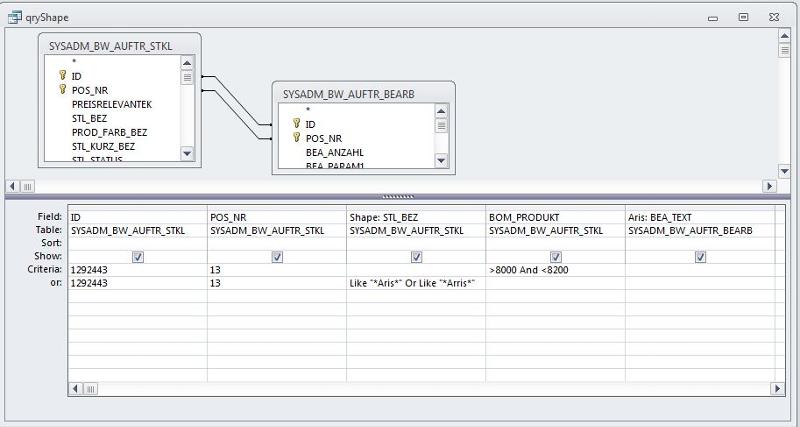Click the pane splitter grip handle

click(x=398, y=196)
